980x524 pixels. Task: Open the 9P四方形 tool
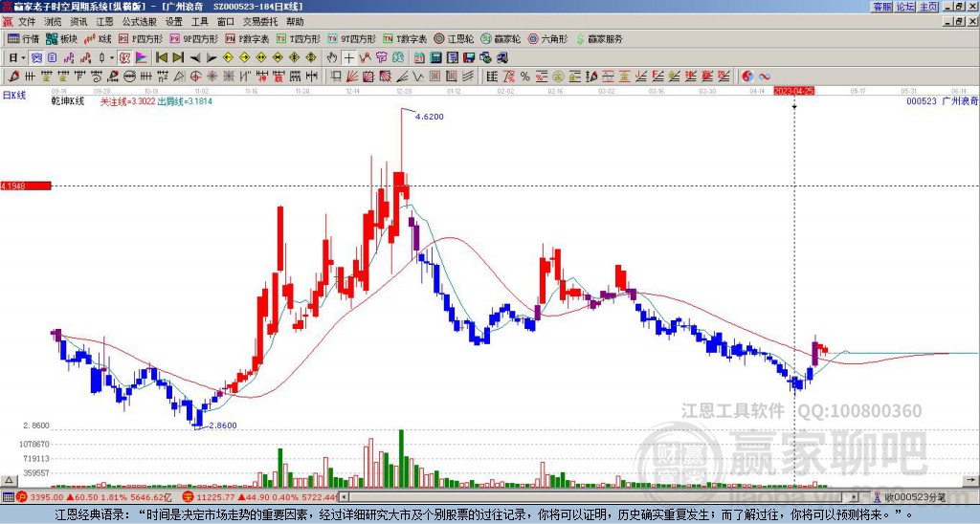[193, 38]
